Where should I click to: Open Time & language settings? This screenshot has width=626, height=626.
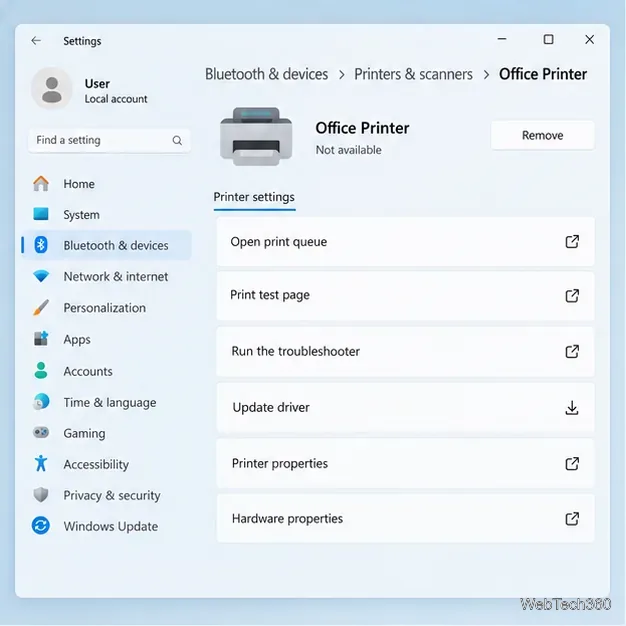(x=106, y=402)
